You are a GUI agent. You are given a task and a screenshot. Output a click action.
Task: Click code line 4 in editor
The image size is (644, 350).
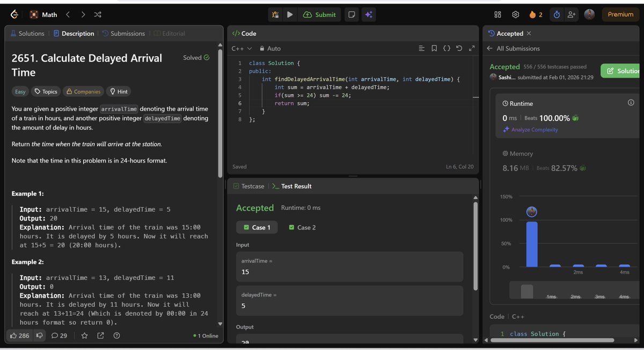[x=332, y=87]
